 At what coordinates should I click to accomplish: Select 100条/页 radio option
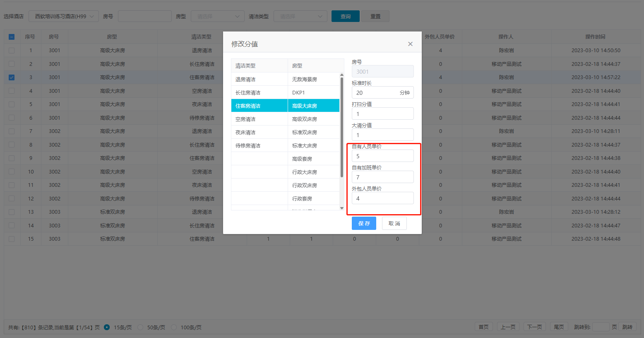click(174, 327)
